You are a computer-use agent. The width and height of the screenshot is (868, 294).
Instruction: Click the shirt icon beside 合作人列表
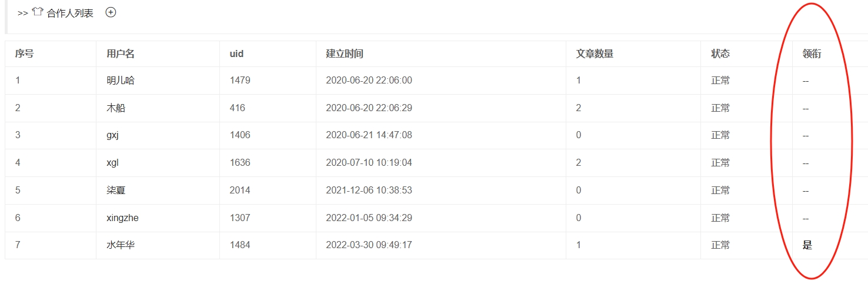[38, 12]
